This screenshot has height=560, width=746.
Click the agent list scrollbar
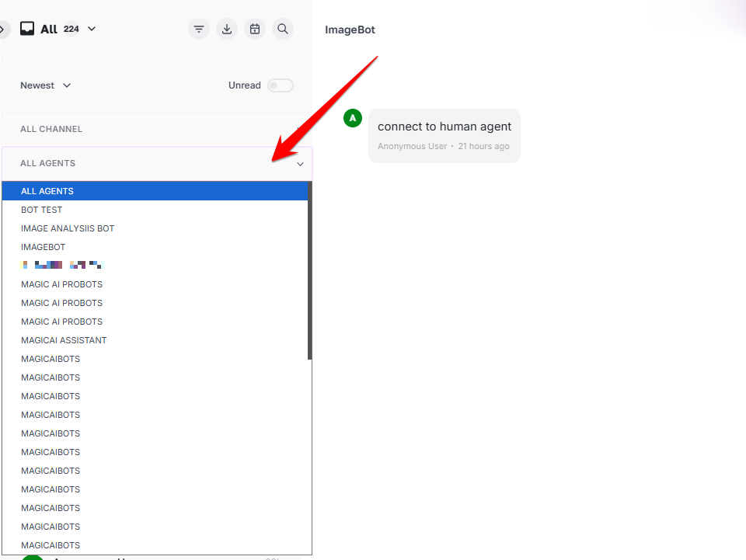[309, 270]
